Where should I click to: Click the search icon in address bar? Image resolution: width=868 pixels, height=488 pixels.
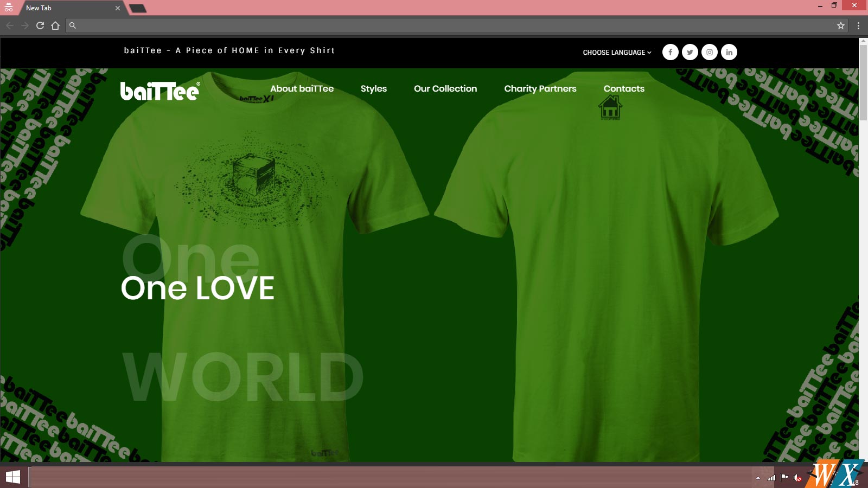(x=73, y=25)
